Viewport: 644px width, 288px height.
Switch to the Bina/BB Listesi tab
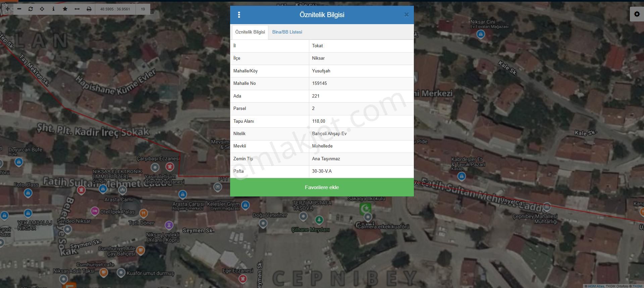click(x=287, y=32)
